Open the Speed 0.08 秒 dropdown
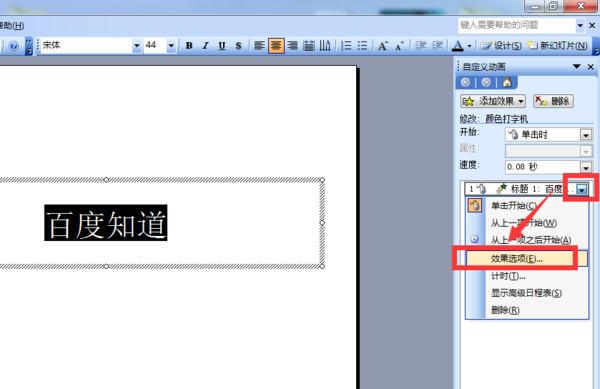The image size is (600, 389). tap(586, 167)
